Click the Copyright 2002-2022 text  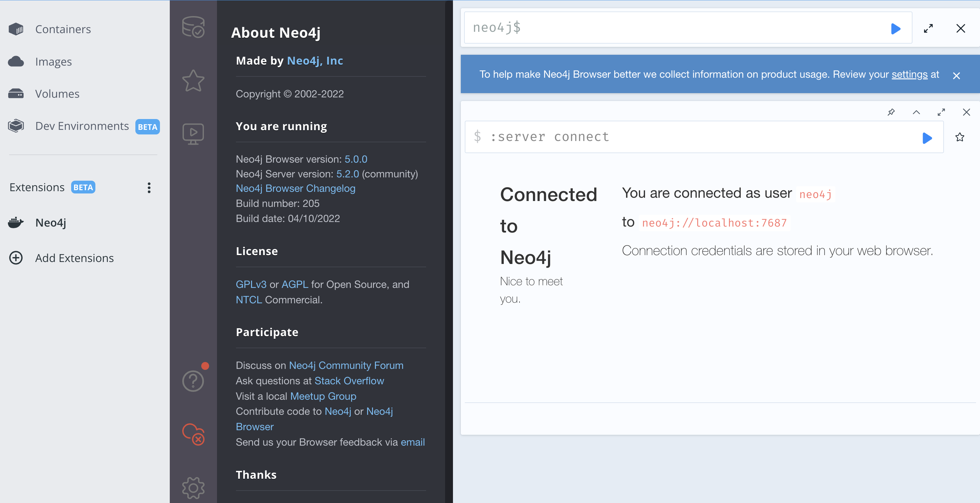289,94
